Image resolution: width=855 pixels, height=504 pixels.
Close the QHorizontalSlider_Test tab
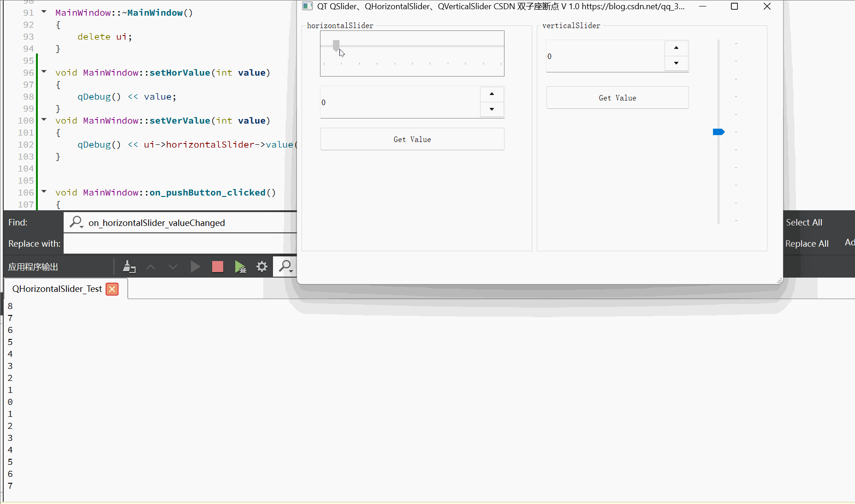pyautogui.click(x=112, y=289)
